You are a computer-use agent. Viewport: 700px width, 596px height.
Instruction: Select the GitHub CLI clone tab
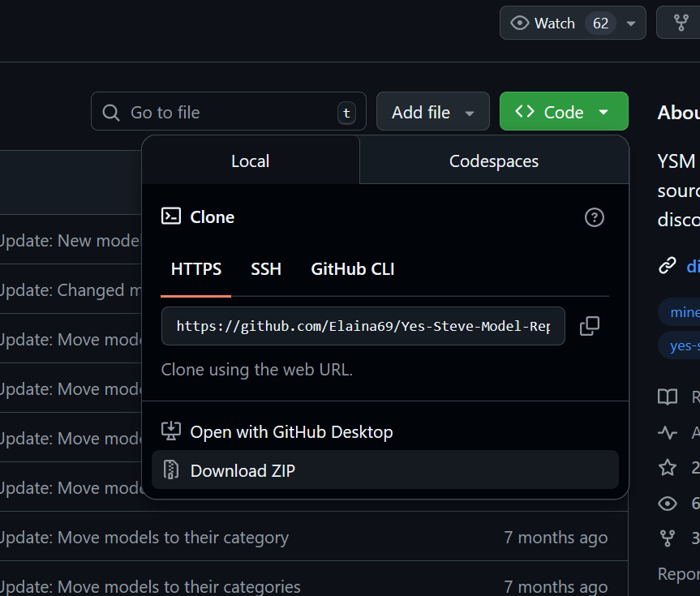[x=353, y=269]
